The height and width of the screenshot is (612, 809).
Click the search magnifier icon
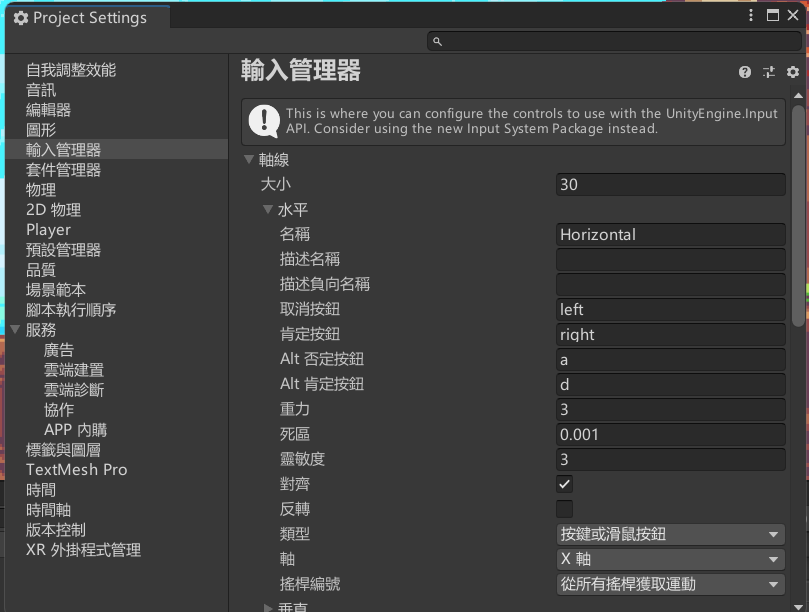(x=437, y=41)
